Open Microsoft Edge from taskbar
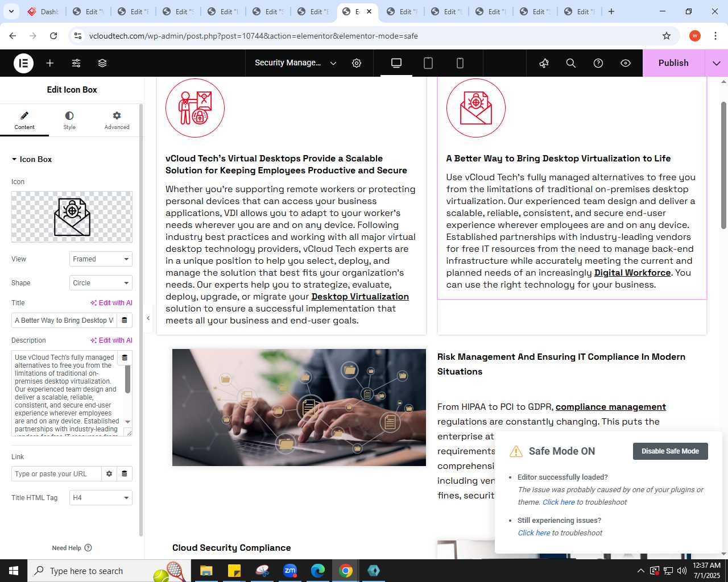This screenshot has width=728, height=582. click(x=318, y=571)
